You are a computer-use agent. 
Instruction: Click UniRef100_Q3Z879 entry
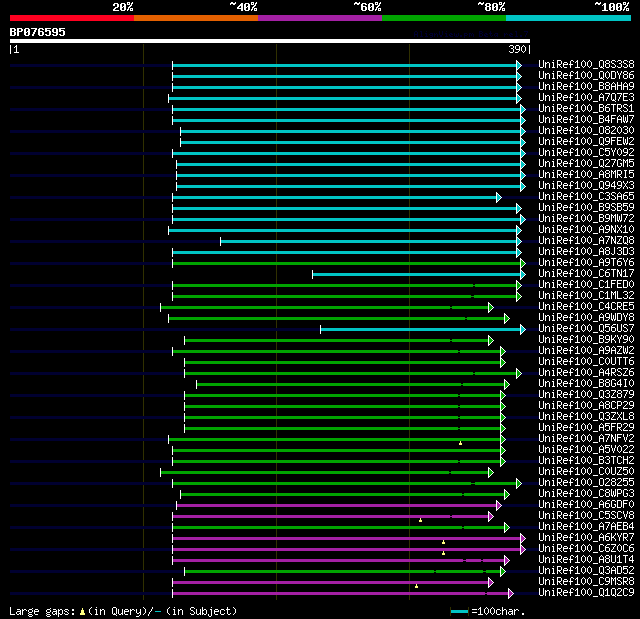586,395
